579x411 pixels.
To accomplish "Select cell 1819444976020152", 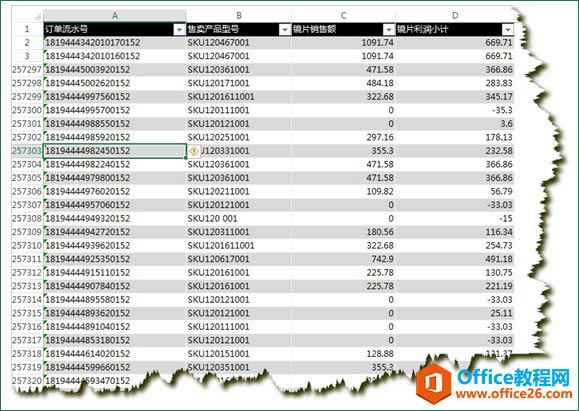I will 115,192.
